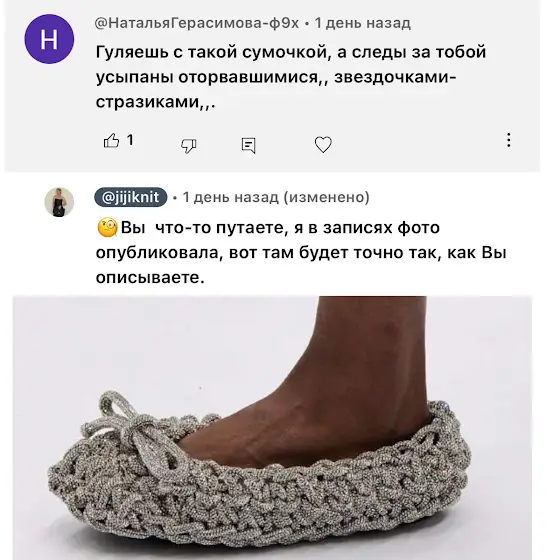Image resolution: width=560 pixels, height=560 pixels.
Task: Open Наталья's comment timestamp link
Action: click(362, 23)
